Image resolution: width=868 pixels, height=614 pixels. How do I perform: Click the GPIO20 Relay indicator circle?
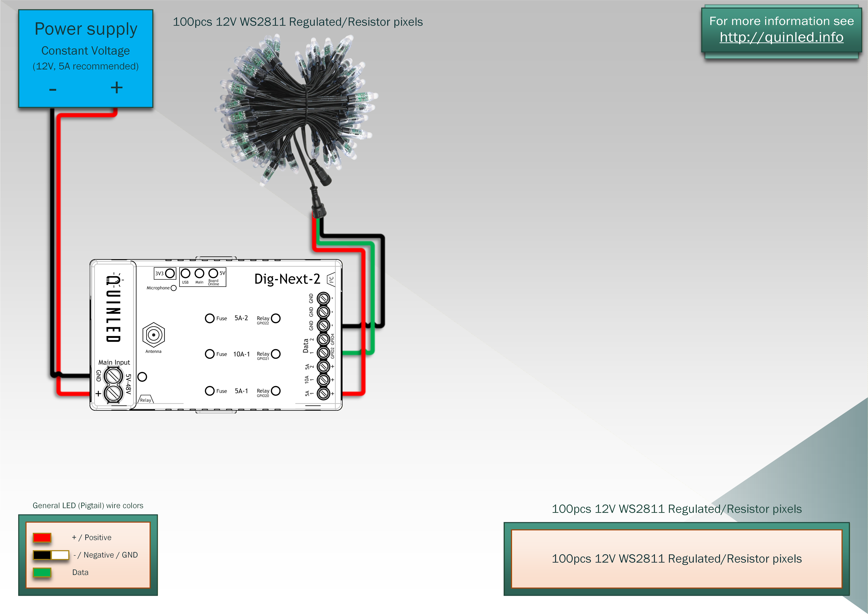[x=276, y=391]
